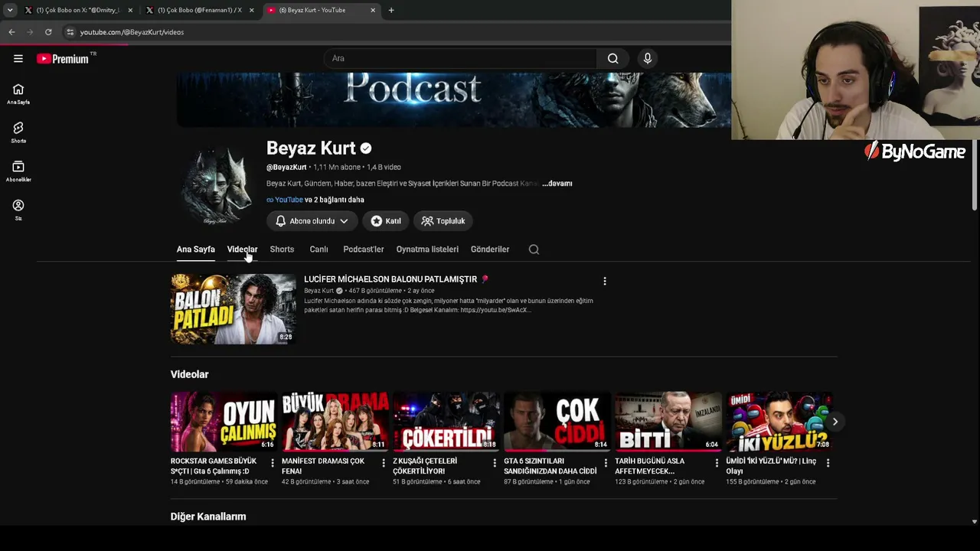
Task: Click the 'Diğer Kanallarım' section heading
Action: tap(208, 517)
